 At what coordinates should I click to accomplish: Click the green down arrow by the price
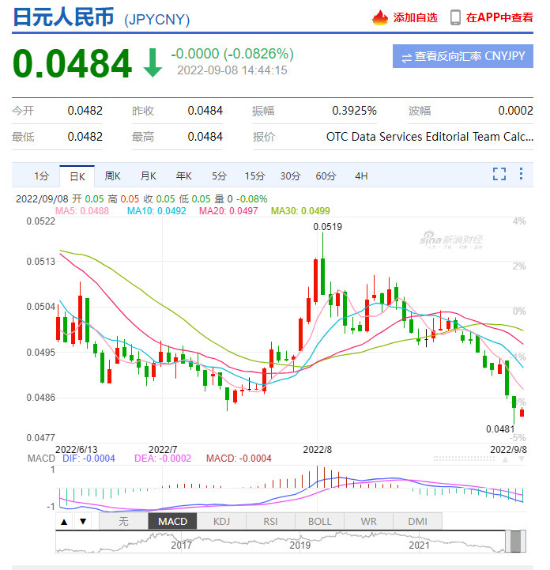[x=152, y=63]
